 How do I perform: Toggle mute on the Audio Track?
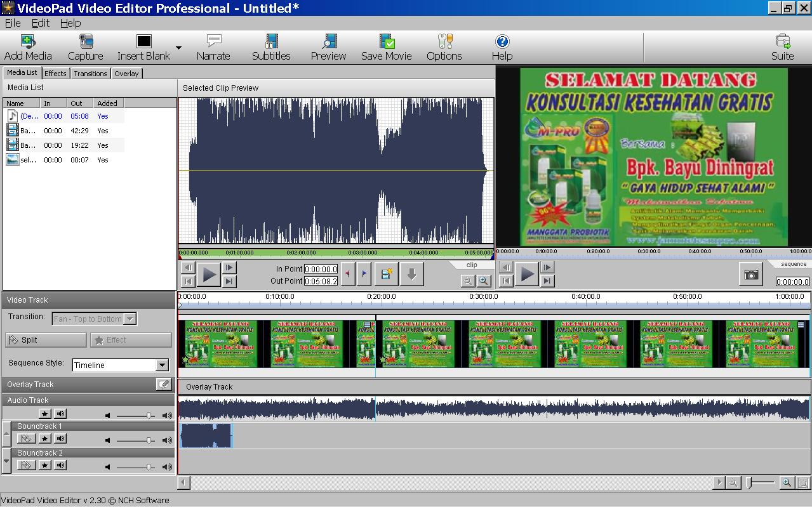tap(60, 414)
